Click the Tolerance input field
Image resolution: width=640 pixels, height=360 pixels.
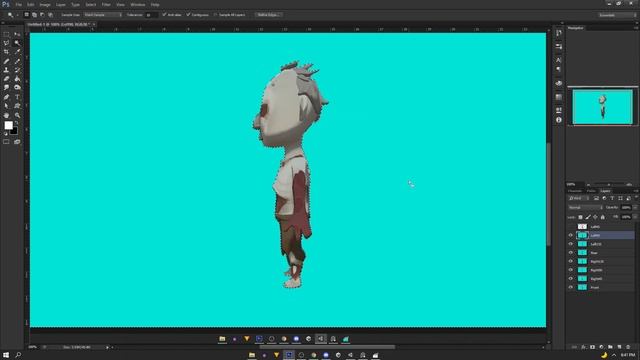click(x=151, y=15)
